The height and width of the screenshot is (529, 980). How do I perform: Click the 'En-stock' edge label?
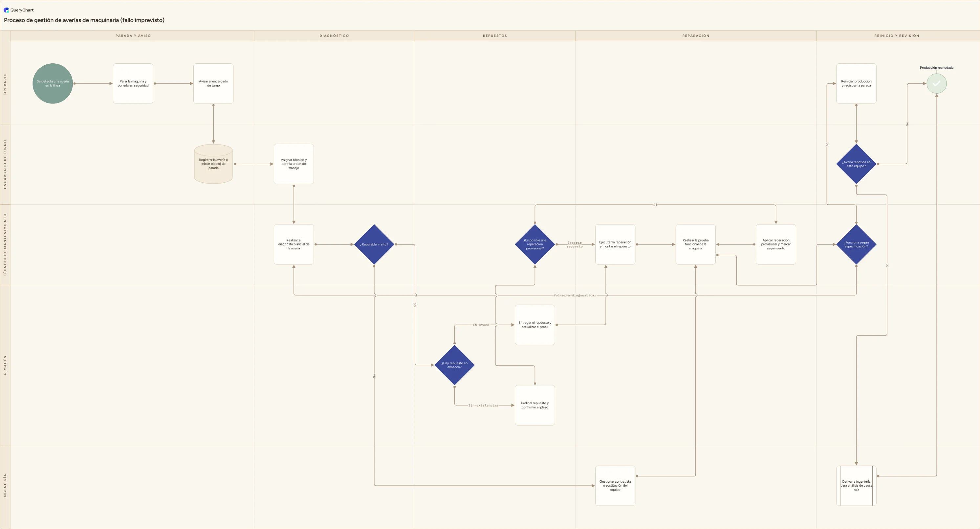pos(481,325)
